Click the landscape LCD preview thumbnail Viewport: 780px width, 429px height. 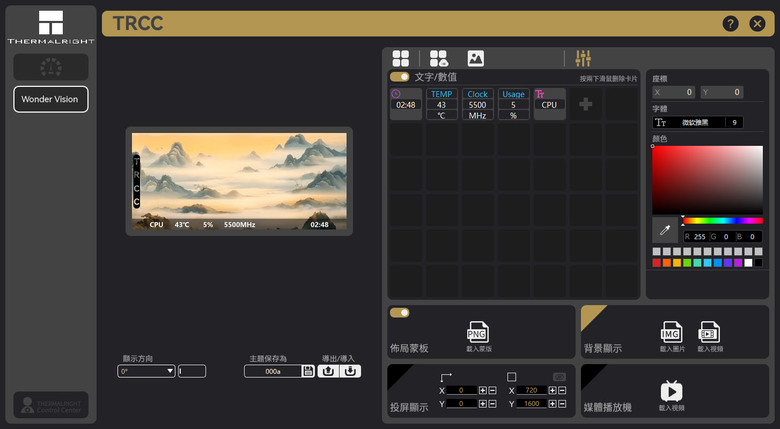(x=239, y=181)
